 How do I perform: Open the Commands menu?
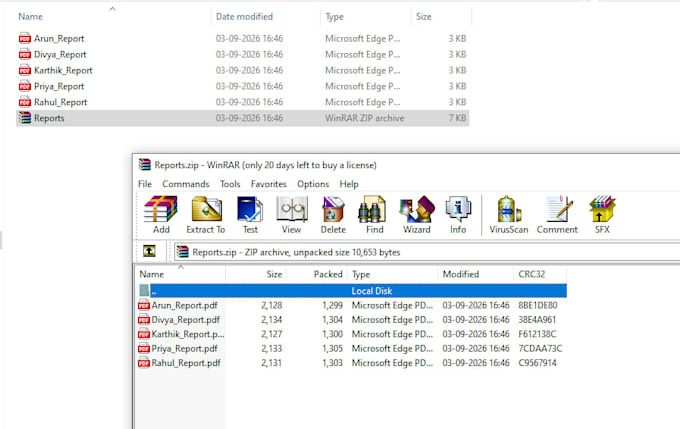[186, 184]
